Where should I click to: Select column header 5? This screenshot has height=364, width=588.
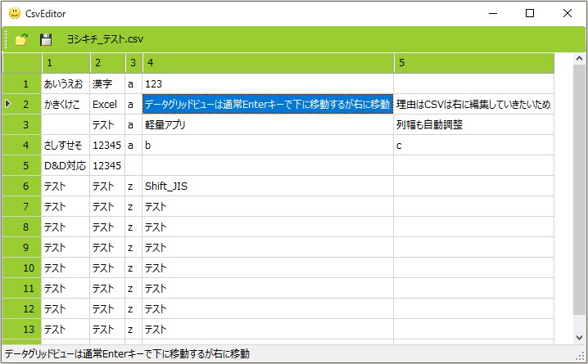pos(474,63)
